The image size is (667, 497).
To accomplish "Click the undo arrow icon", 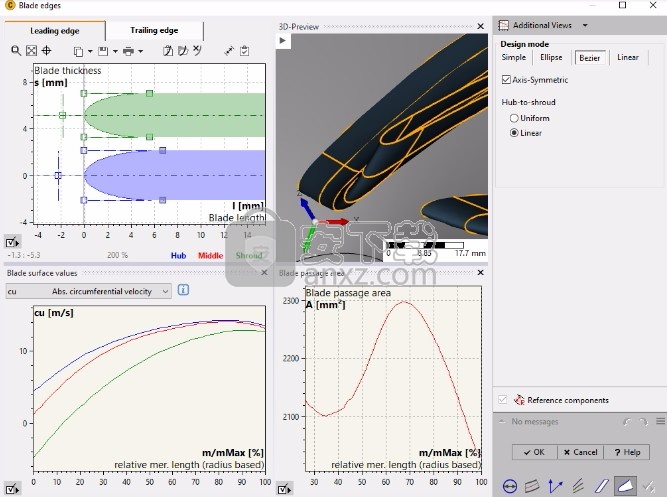I will (627, 422).
